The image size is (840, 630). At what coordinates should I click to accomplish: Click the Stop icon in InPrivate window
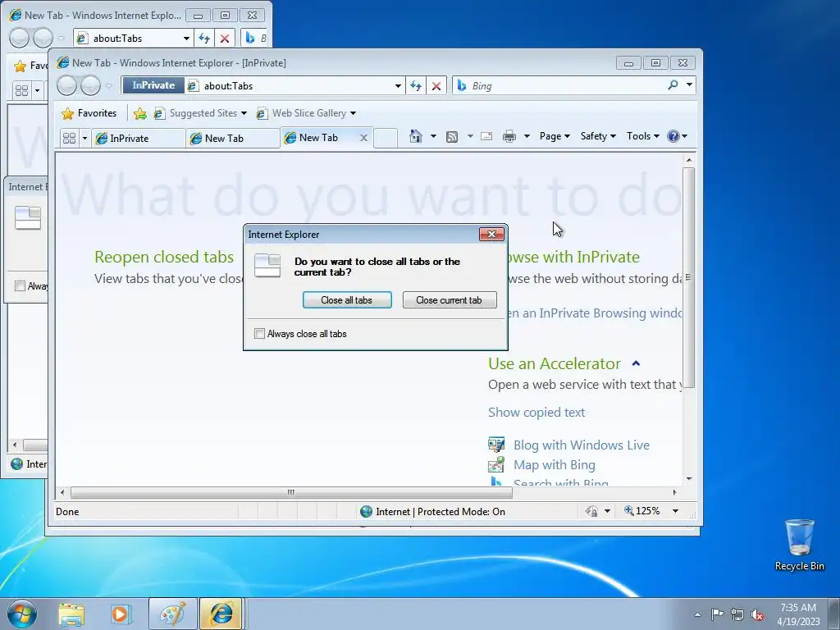(x=436, y=85)
